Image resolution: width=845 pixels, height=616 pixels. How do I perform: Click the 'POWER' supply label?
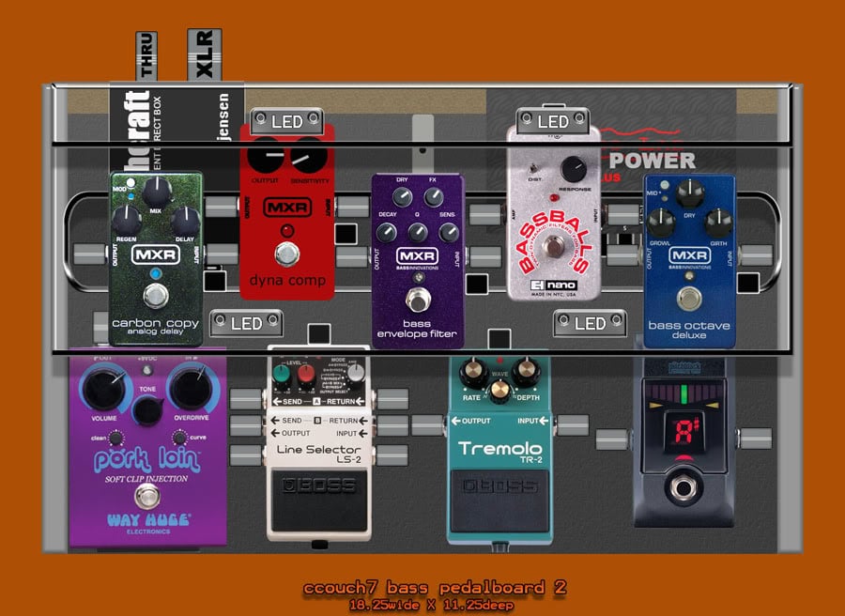click(653, 161)
